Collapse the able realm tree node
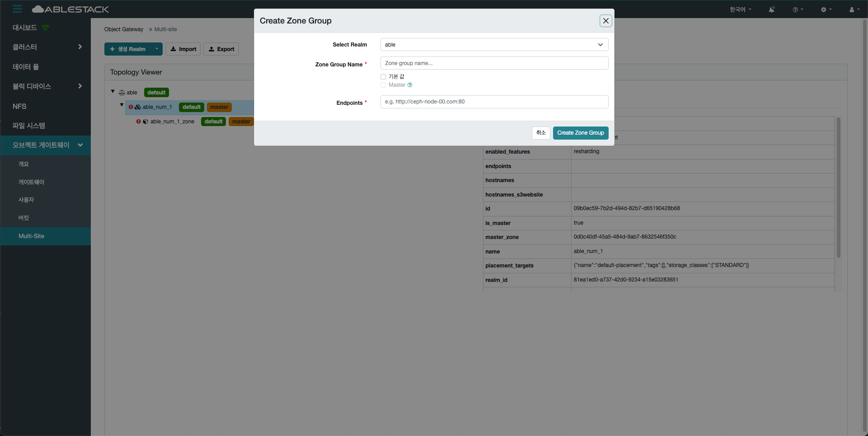 pos(113,91)
